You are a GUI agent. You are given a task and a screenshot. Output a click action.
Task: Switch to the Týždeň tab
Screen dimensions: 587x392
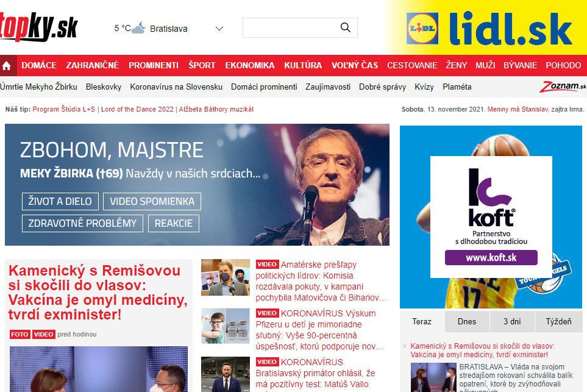pos(558,322)
